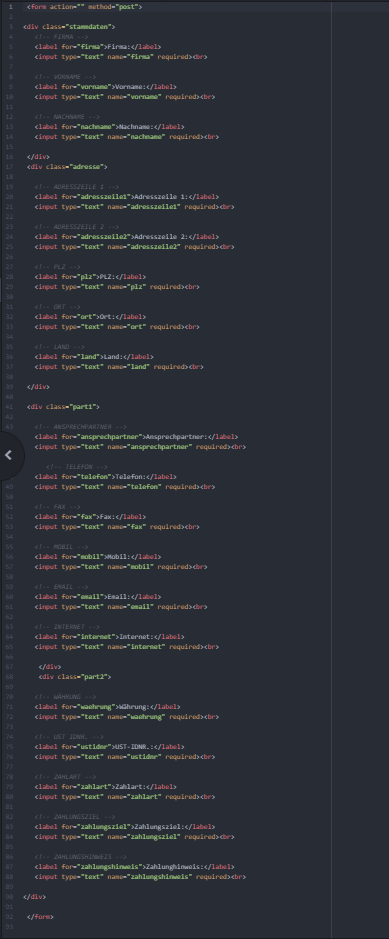Image resolution: width=389 pixels, height=939 pixels.
Task: Click the label for "vorname" line
Action: coord(105,87)
